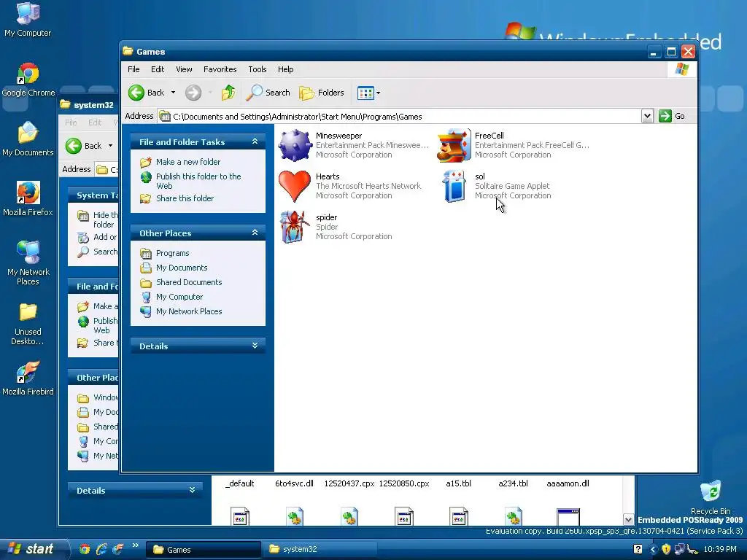The height and width of the screenshot is (560, 747).
Task: Select the My Network Places desktop icon
Action: pos(28,262)
